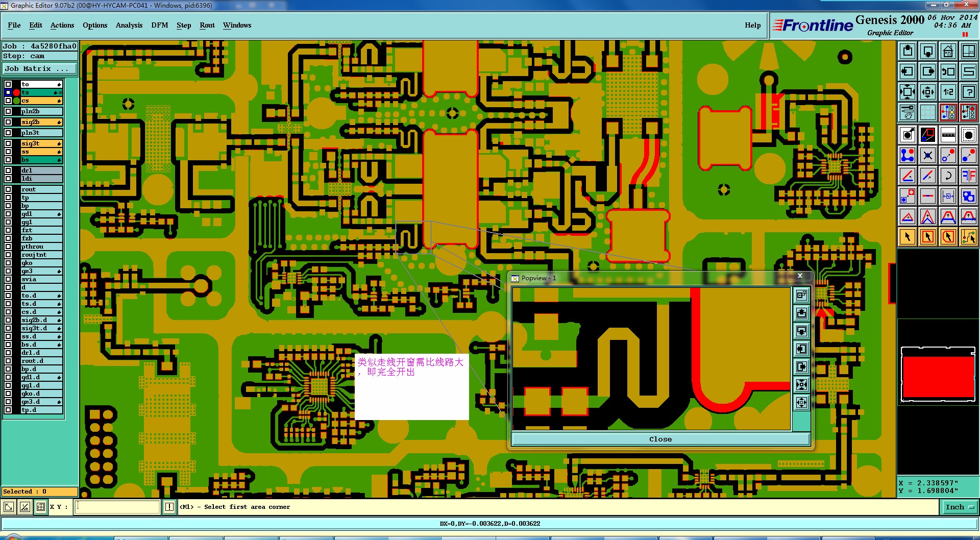This screenshot has width=980, height=540.
Task: Click the pan up view icon
Action: pyautogui.click(x=908, y=51)
